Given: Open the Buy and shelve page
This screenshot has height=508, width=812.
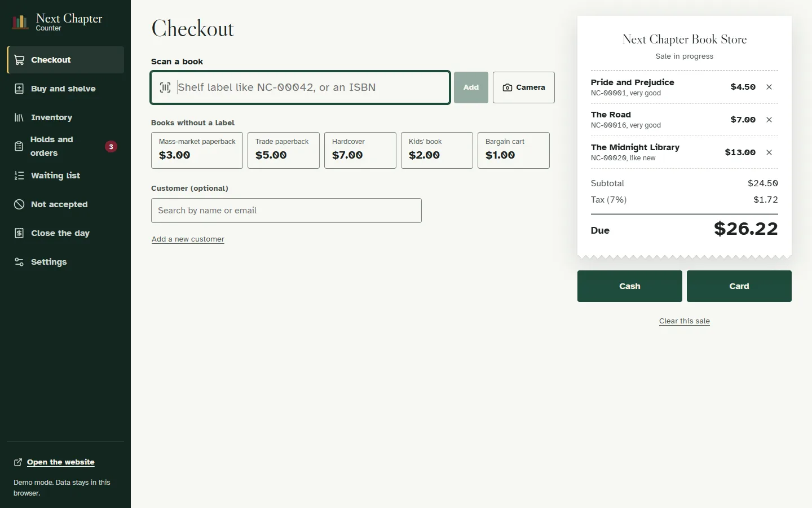Looking at the screenshot, I should click(65, 89).
